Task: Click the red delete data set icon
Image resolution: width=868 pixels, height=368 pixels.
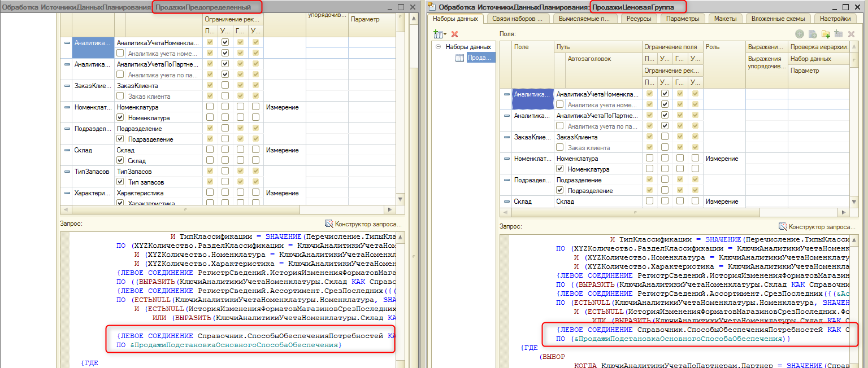Action: 454,34
